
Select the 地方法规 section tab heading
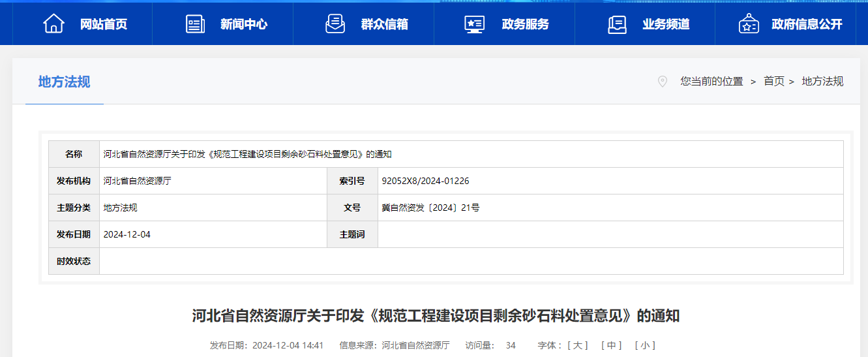pos(64,82)
